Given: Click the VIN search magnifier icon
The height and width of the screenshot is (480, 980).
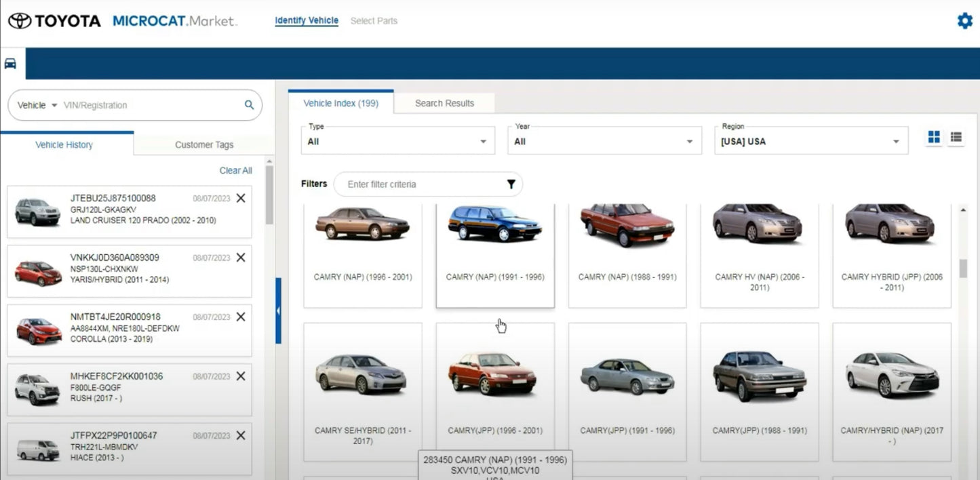Looking at the screenshot, I should point(249,105).
